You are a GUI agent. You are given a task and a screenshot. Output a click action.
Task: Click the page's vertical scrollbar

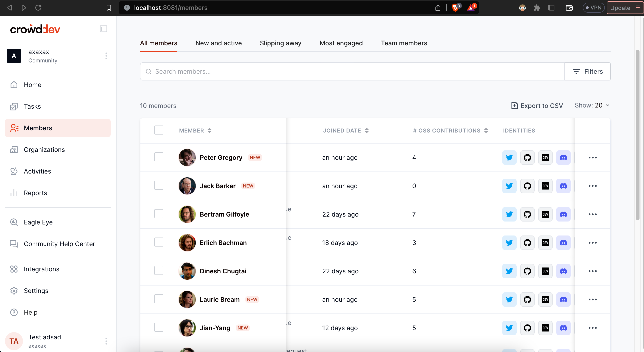(637, 135)
